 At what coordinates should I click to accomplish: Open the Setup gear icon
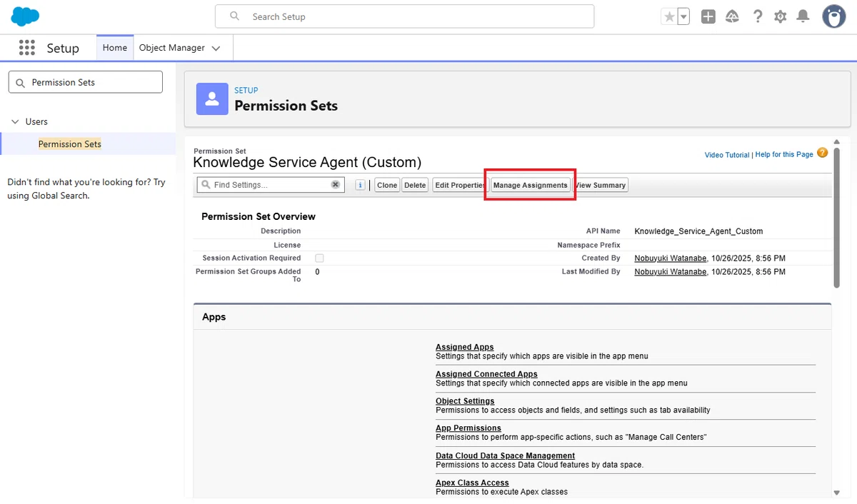click(x=781, y=16)
